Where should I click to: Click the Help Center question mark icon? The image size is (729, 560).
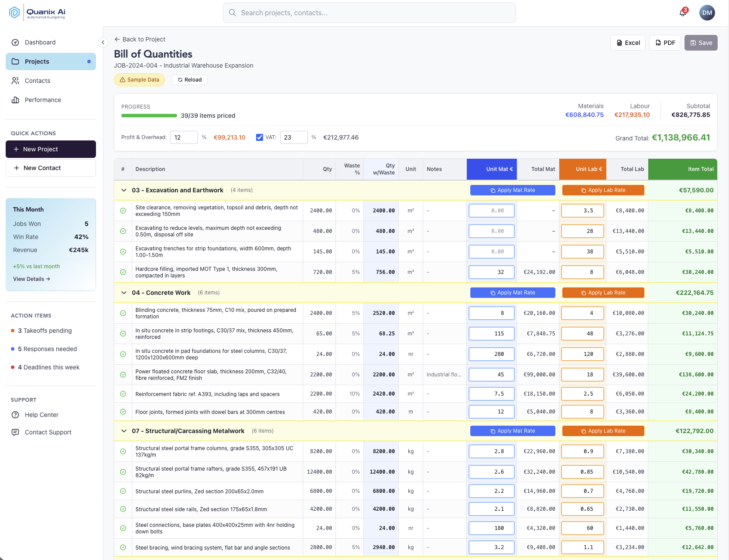[15, 415]
